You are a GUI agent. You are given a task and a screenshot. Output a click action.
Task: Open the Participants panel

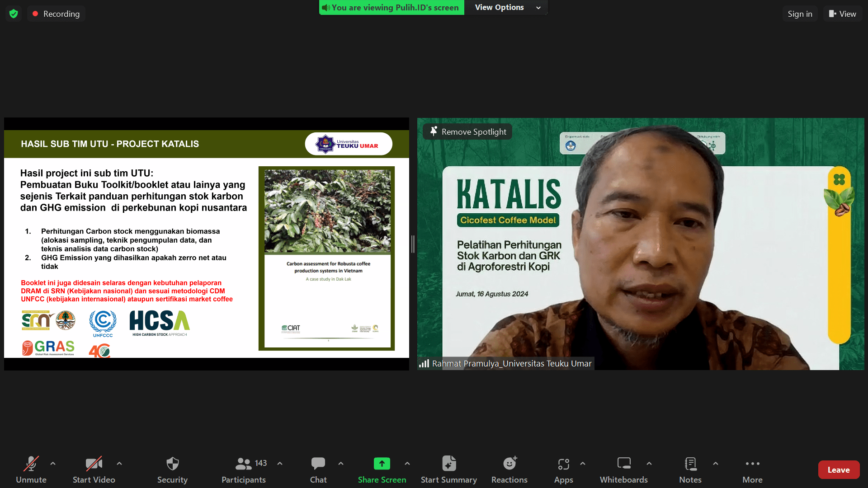244,470
